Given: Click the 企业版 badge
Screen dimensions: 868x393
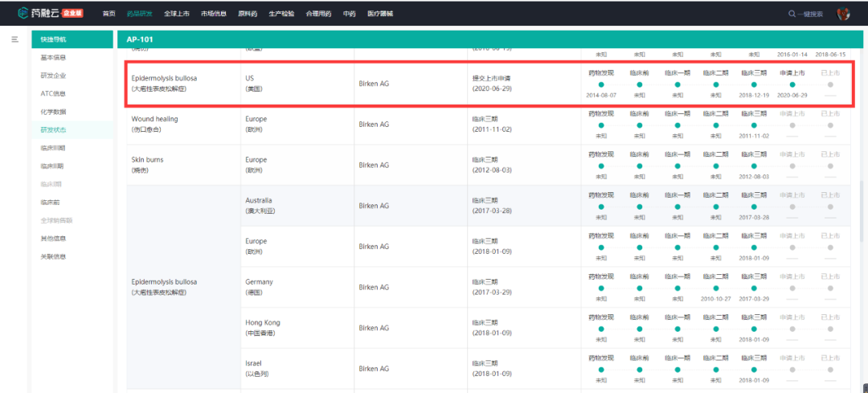Looking at the screenshot, I should tap(72, 14).
